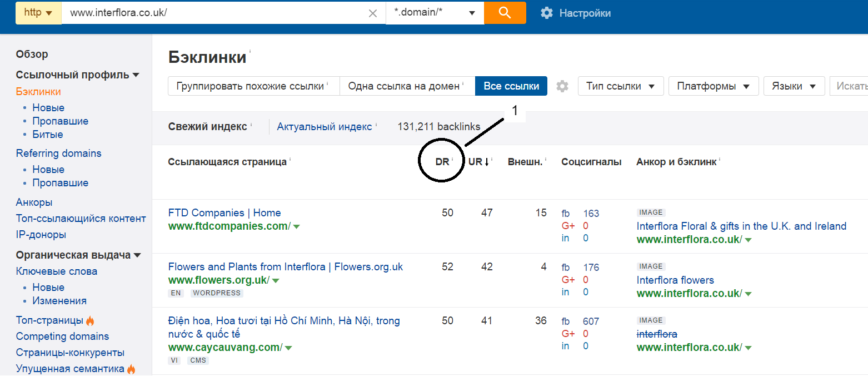Open Языки filter dropdown
Image resolution: width=868 pixels, height=376 pixels.
click(x=794, y=86)
